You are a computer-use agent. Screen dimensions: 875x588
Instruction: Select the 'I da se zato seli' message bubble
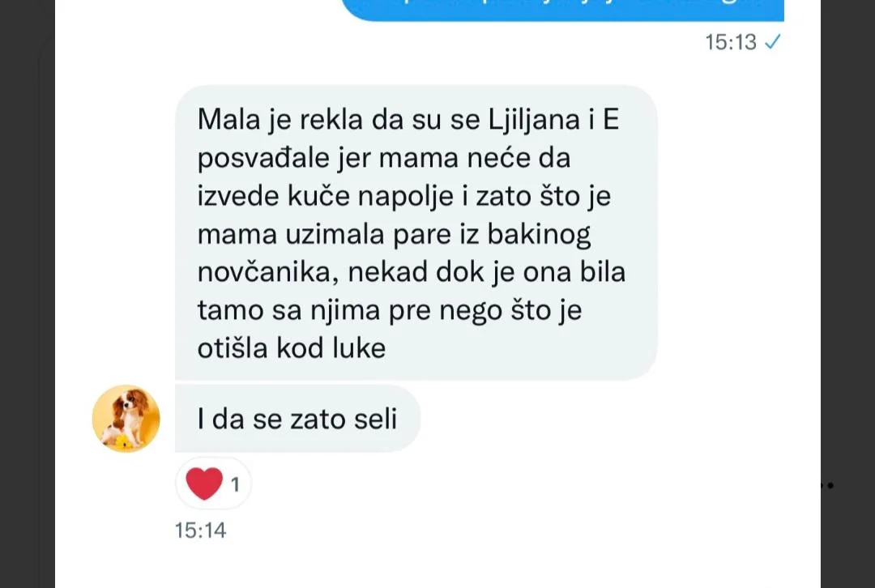point(297,419)
